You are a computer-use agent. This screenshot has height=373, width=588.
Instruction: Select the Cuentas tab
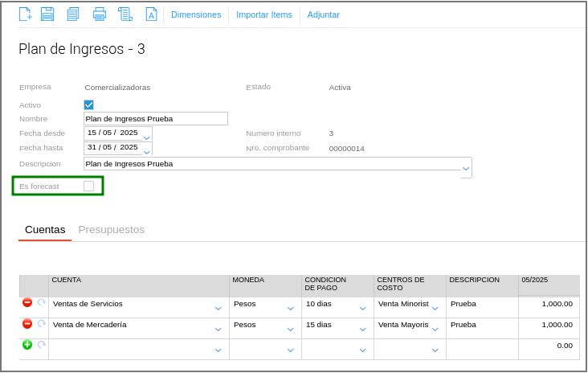pos(45,230)
